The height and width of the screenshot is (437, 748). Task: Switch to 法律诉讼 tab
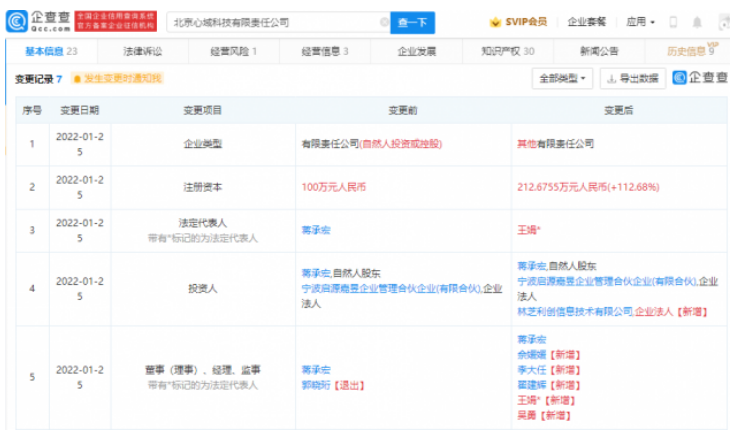click(143, 51)
